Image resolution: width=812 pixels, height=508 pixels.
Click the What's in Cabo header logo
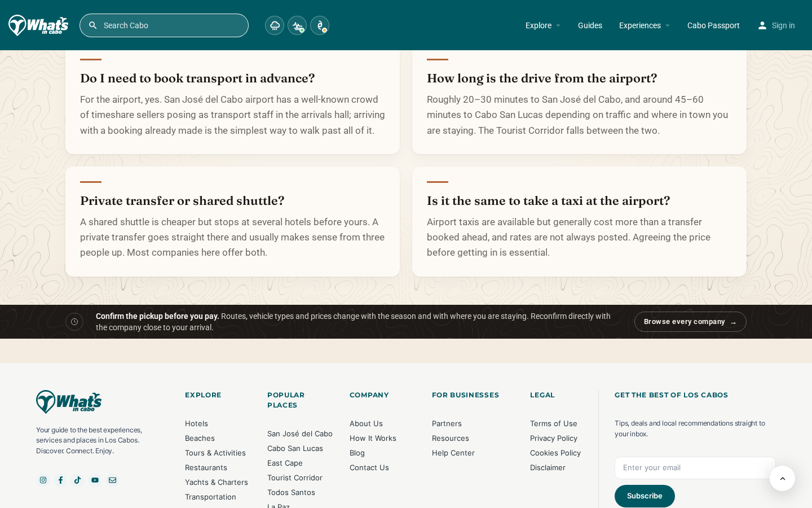(x=38, y=25)
